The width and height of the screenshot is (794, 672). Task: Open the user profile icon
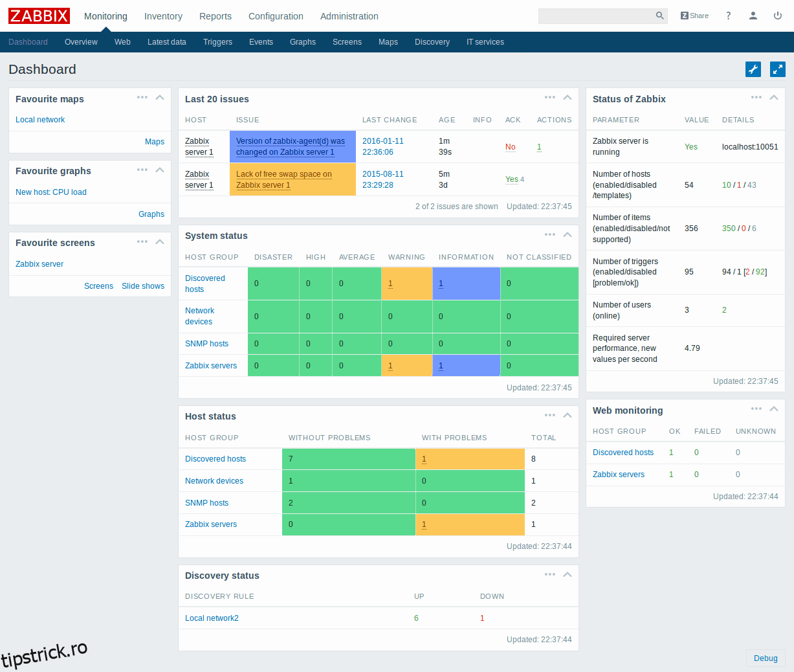[753, 16]
